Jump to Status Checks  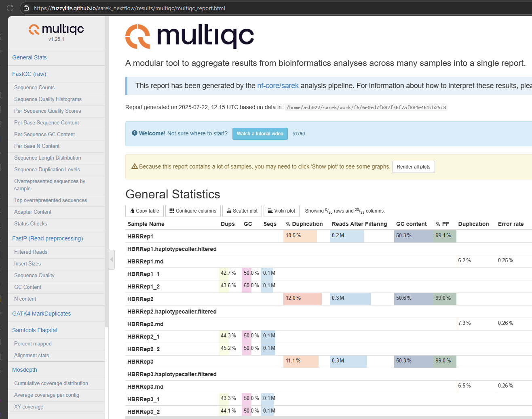(x=30, y=223)
